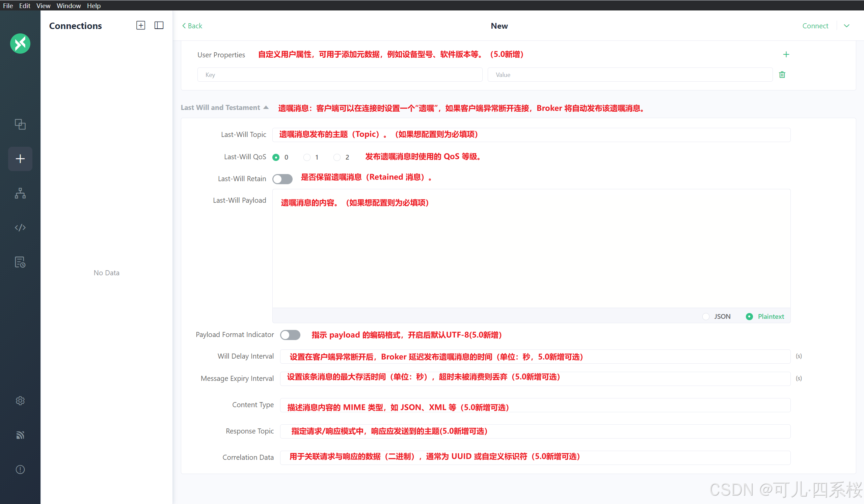Open the dropdown arrow next to Connect
Viewport: 864px width, 504px height.
[846, 26]
